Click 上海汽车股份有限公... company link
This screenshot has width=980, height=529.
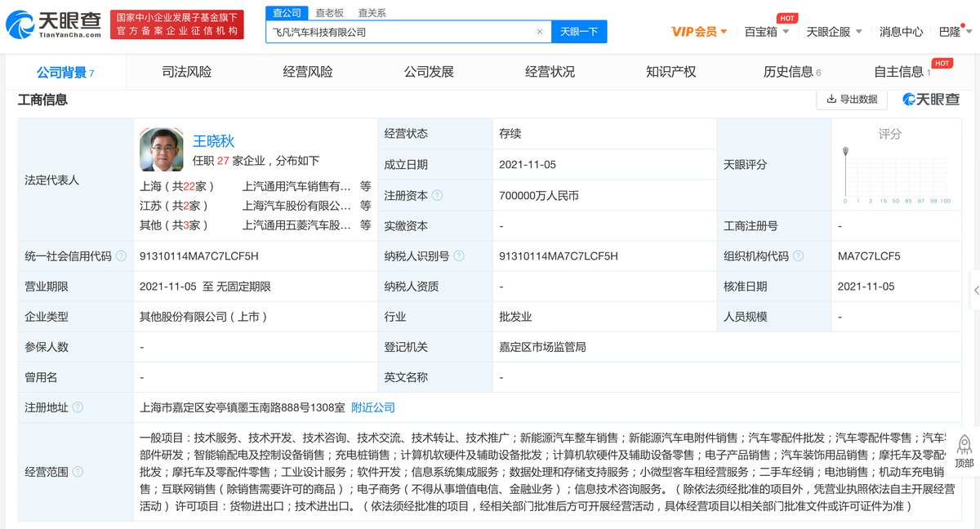pos(297,206)
